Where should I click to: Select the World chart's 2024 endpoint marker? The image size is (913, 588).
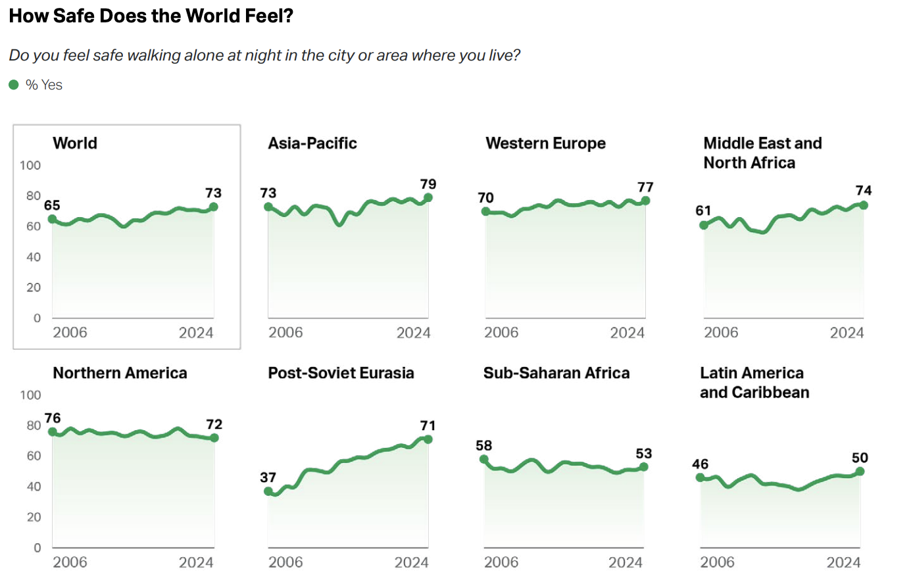(213, 207)
